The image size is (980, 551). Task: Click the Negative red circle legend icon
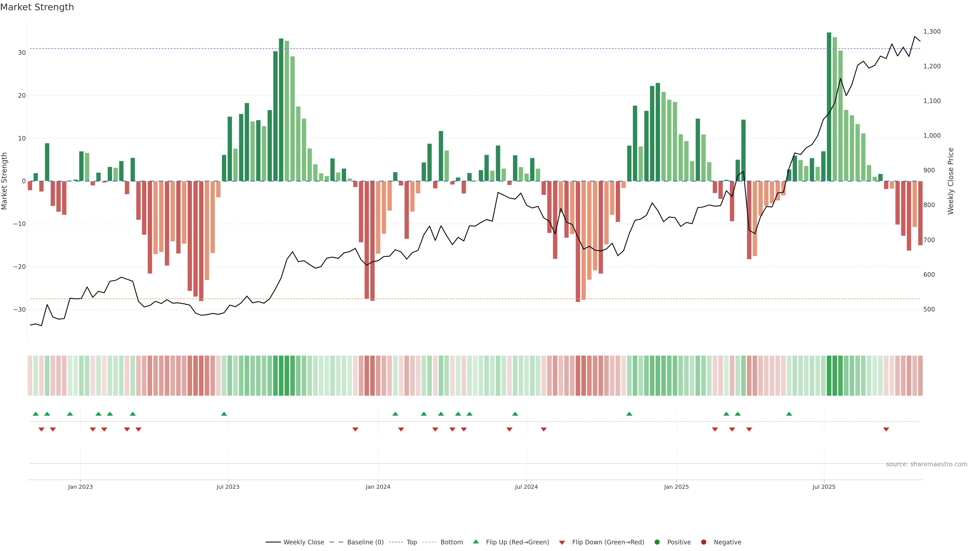703,542
